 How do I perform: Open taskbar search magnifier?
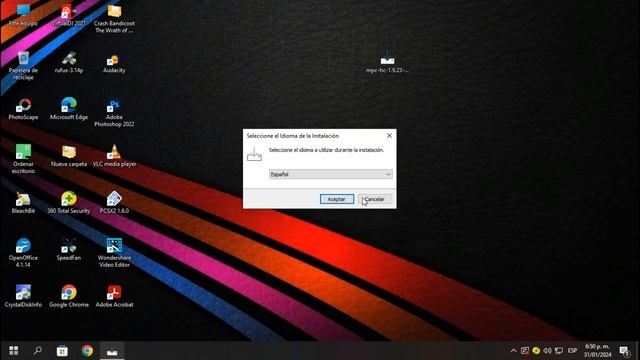[38, 351]
